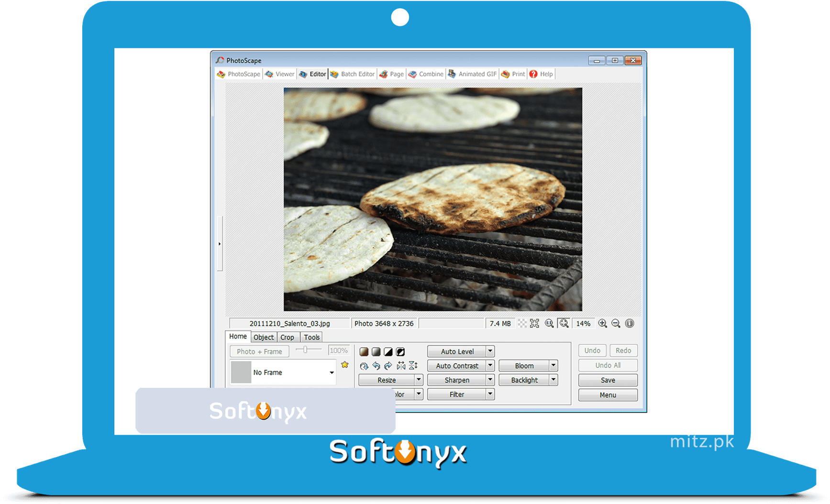Flip the photo vertically

413,366
